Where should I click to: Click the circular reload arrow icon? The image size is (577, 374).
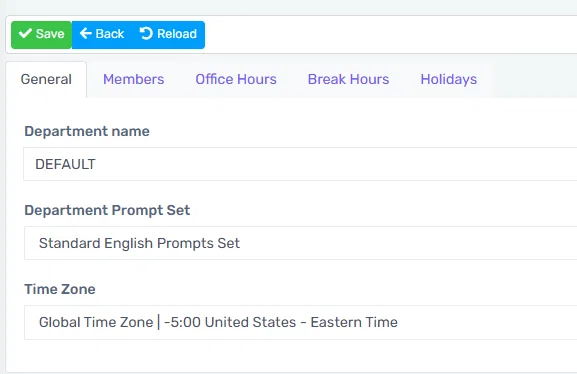coord(146,33)
